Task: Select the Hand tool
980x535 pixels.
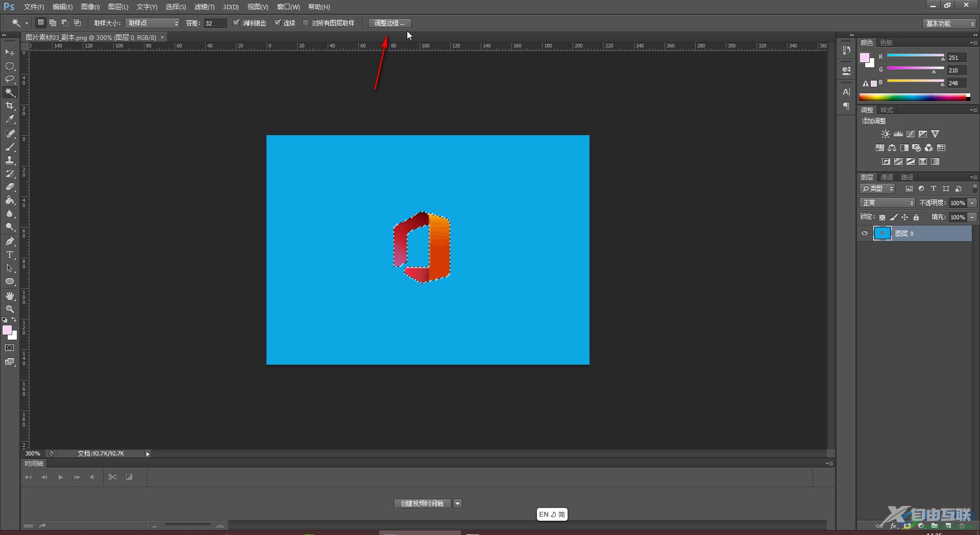Action: (x=10, y=296)
